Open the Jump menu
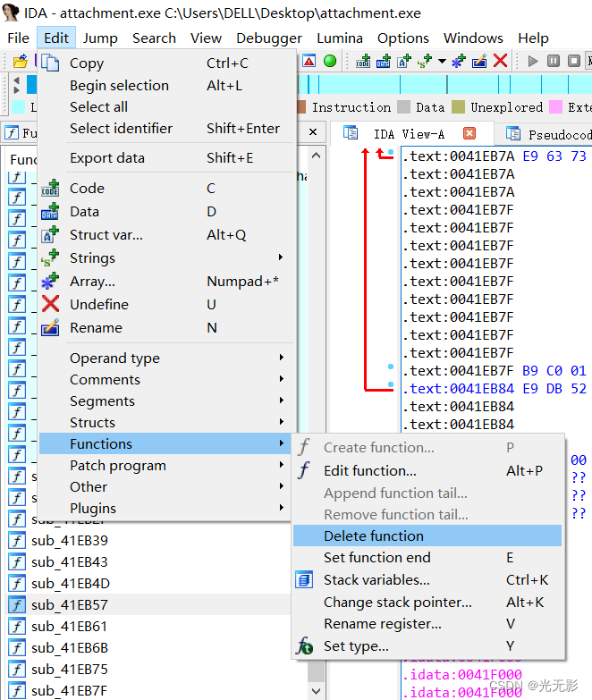 [100, 38]
